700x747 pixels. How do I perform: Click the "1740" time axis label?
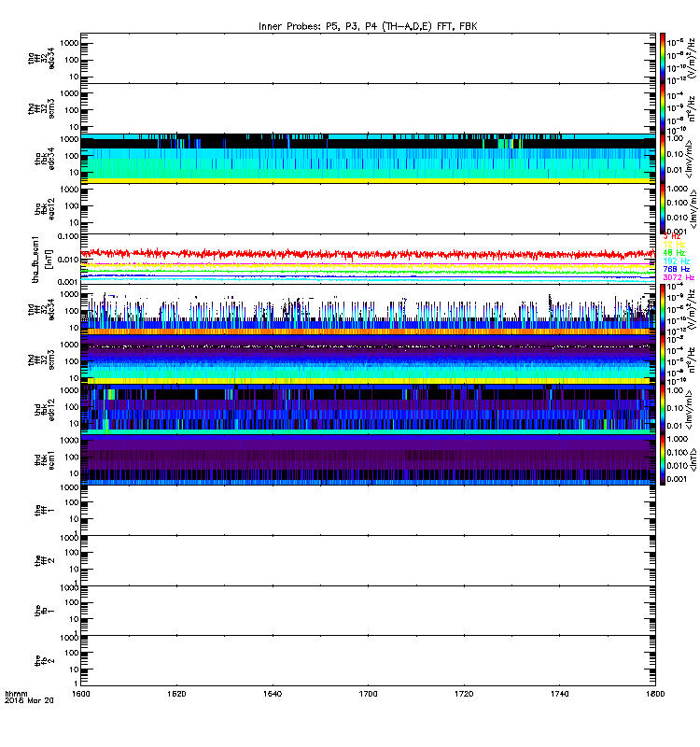point(559,694)
